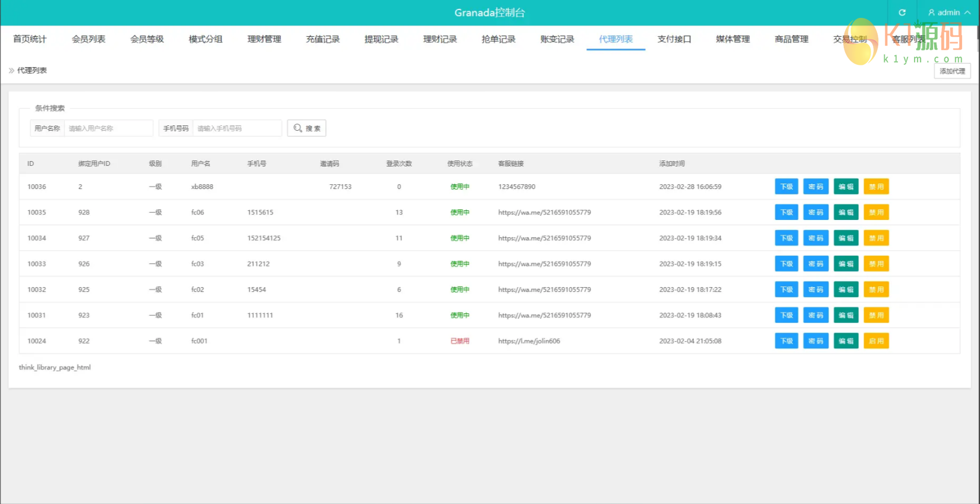The image size is (980, 504).
Task: Click the magnifier 搜索 search button
Action: pyautogui.click(x=307, y=128)
